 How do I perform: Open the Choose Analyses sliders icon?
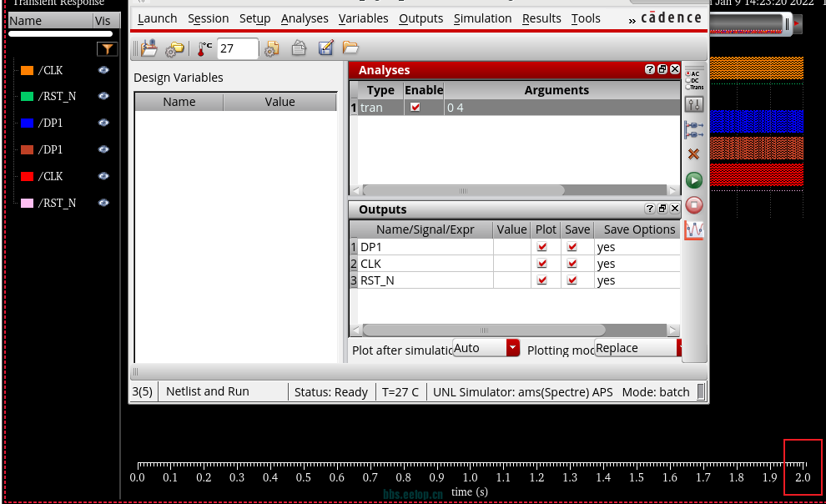tap(693, 104)
